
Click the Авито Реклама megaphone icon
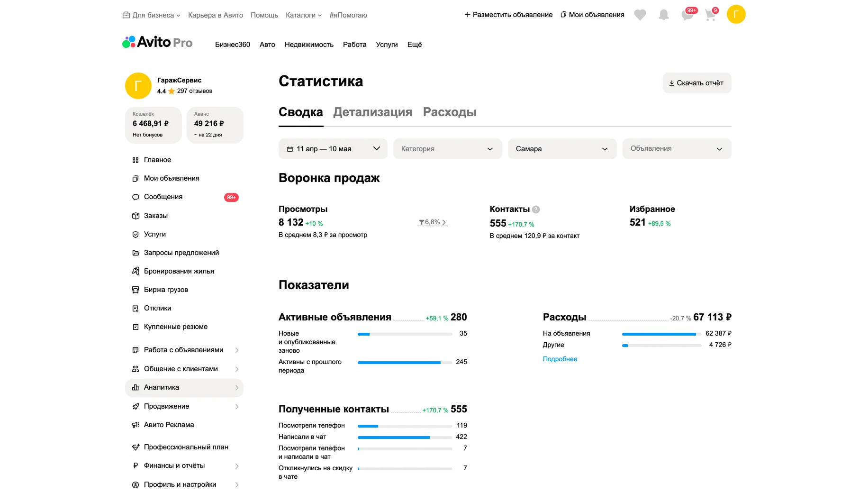[x=136, y=425]
